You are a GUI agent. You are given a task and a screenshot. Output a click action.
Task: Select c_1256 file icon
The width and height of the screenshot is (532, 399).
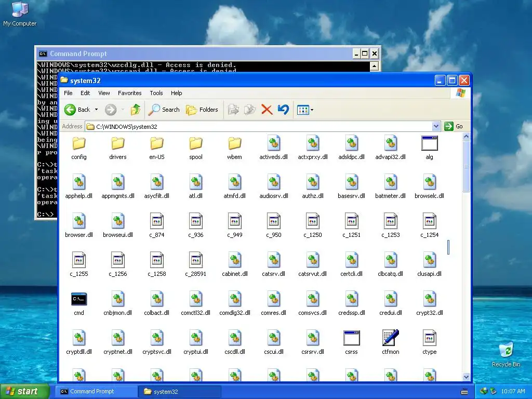(118, 264)
